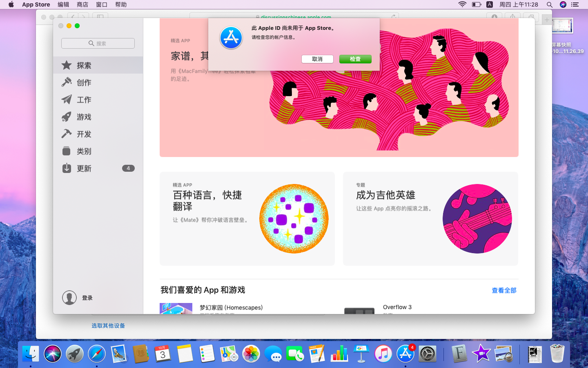Select the 类别 (Categories) sidebar item
Image resolution: width=588 pixels, height=368 pixels.
[84, 151]
